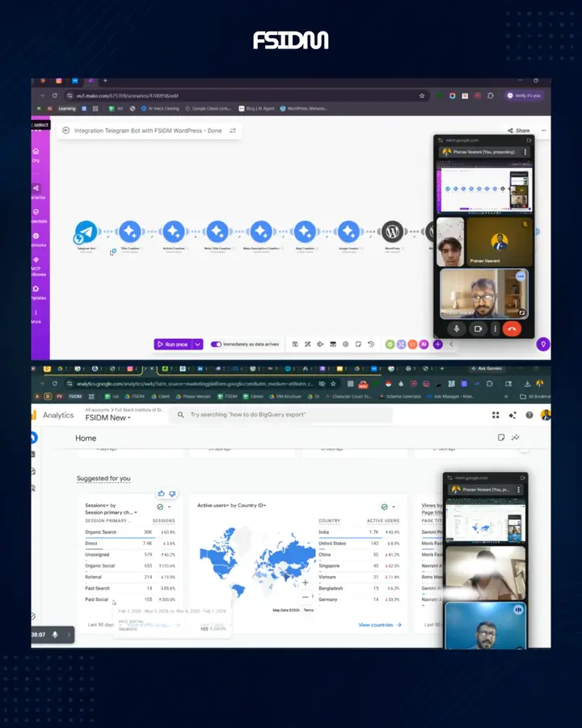Turn off camera in the Meet popup
Screen dimensions: 582x728
[x=478, y=328]
